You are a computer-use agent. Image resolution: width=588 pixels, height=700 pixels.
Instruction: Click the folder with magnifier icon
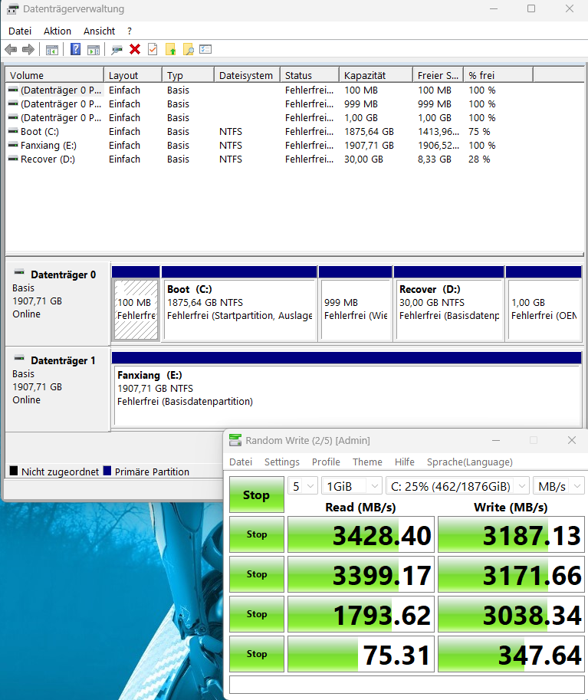tap(188, 50)
